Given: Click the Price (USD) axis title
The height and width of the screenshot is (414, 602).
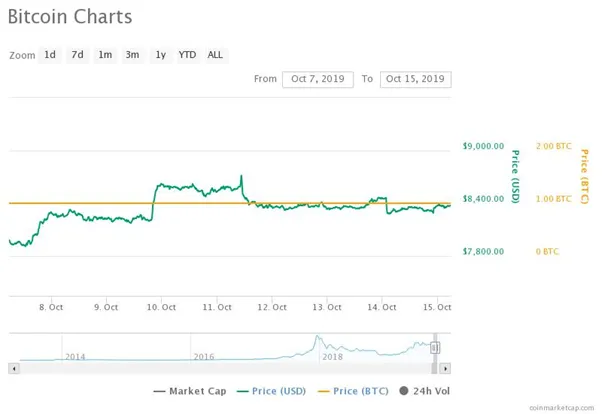Looking at the screenshot, I should pos(515,176).
